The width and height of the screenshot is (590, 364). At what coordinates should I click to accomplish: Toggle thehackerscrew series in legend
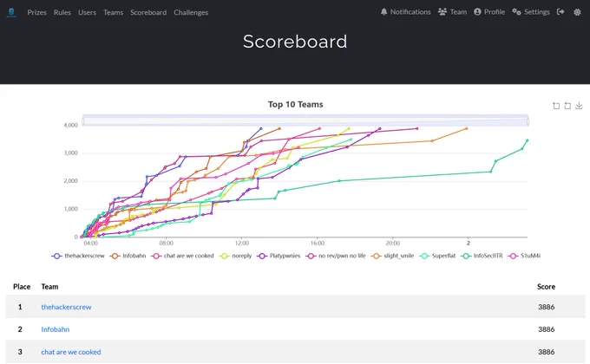[x=78, y=256]
